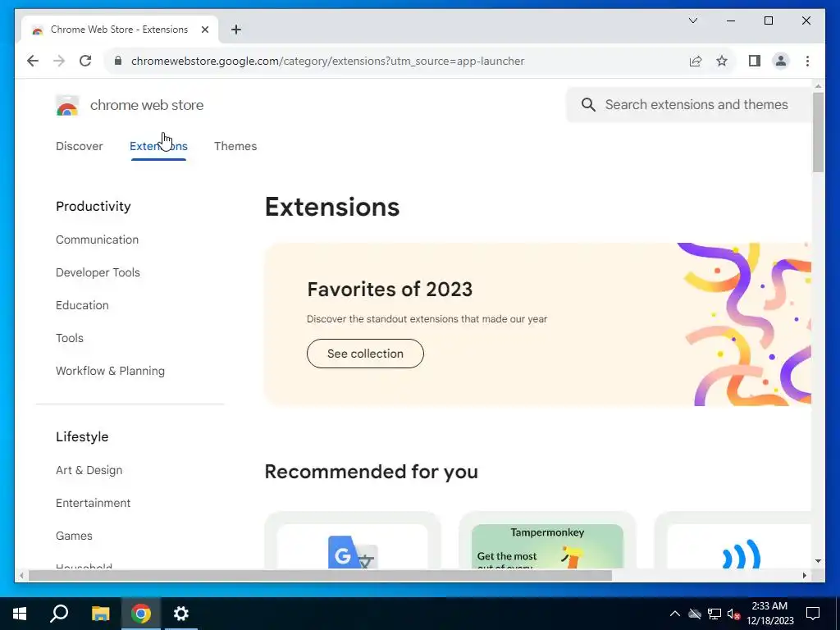The height and width of the screenshot is (630, 840).
Task: Open the Chrome profile avatar menu
Action: pyautogui.click(x=781, y=61)
